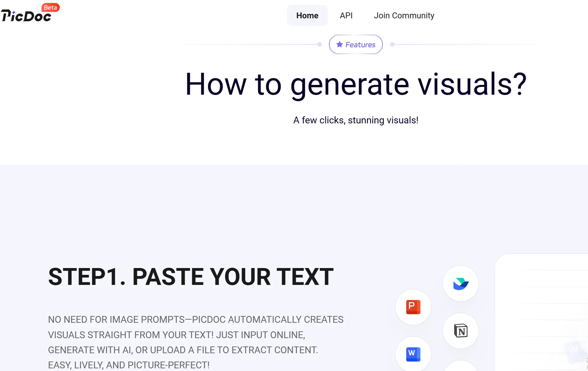Screen dimensions: 588x371
Task: Click the red PowerPoint source icon
Action: [413, 307]
